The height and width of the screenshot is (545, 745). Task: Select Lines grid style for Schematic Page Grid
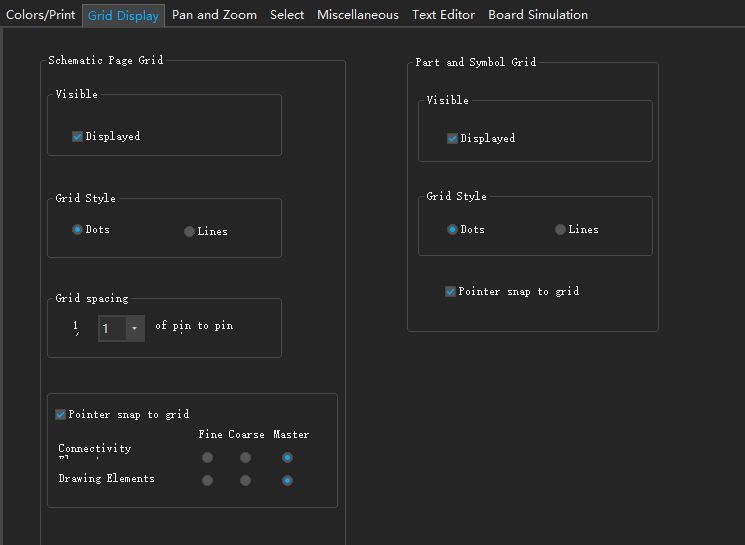(189, 232)
